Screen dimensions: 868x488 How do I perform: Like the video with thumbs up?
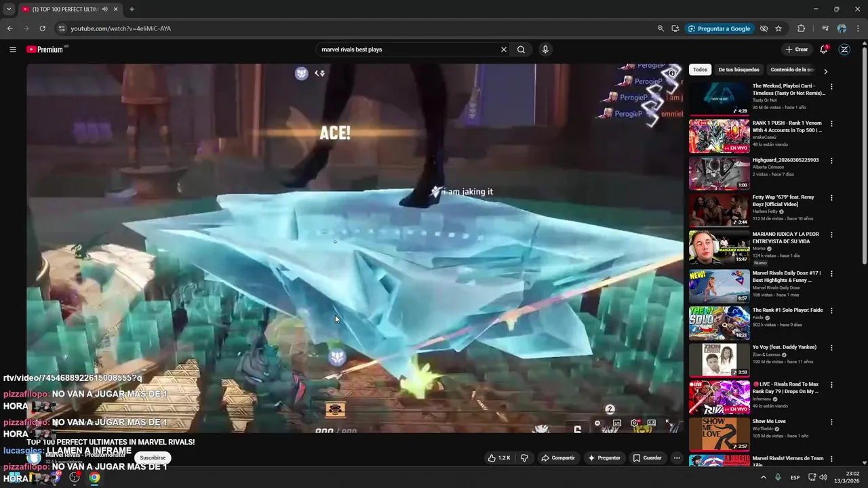coord(498,458)
